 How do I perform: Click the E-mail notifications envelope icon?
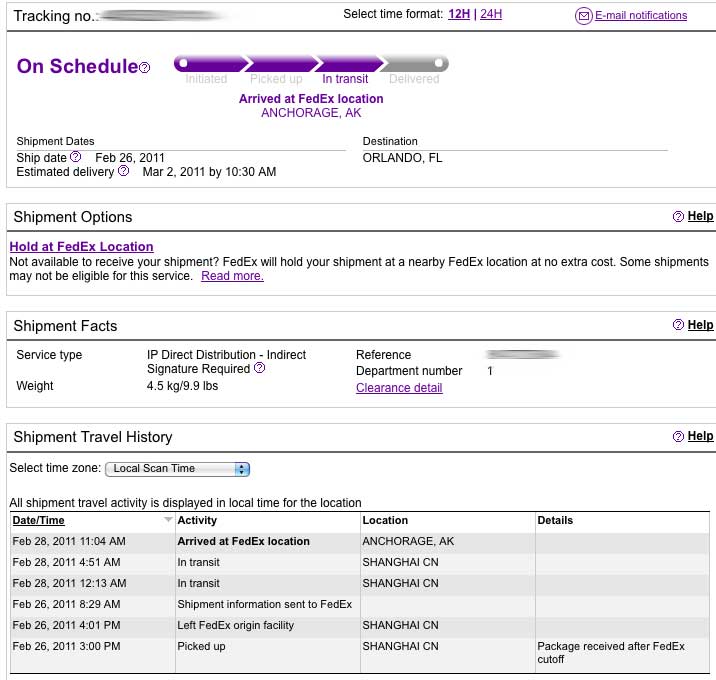point(583,16)
